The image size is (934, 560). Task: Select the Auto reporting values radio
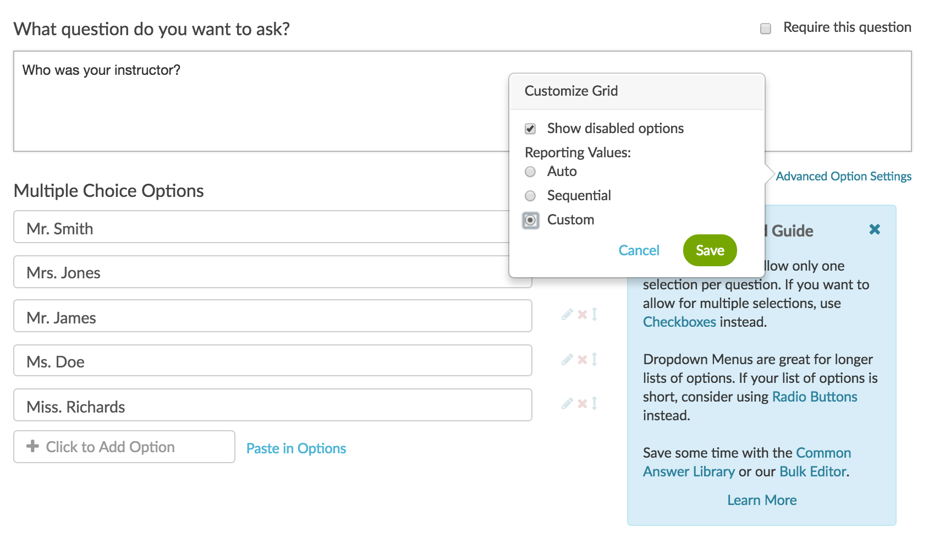coord(530,172)
